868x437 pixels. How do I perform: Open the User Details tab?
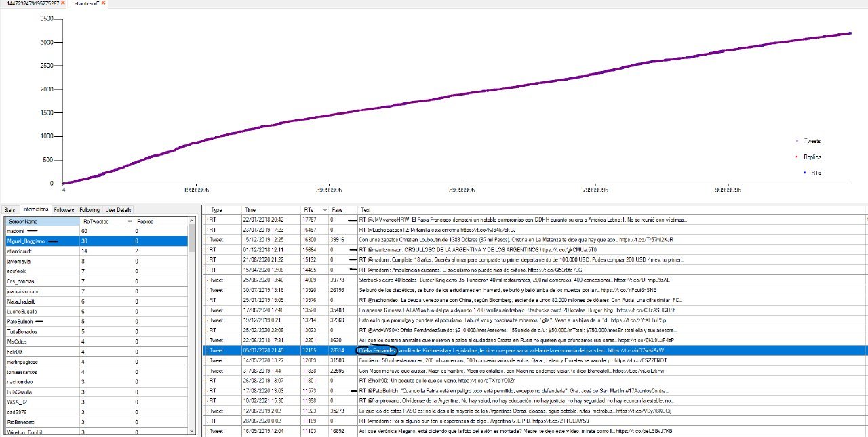[119, 210]
